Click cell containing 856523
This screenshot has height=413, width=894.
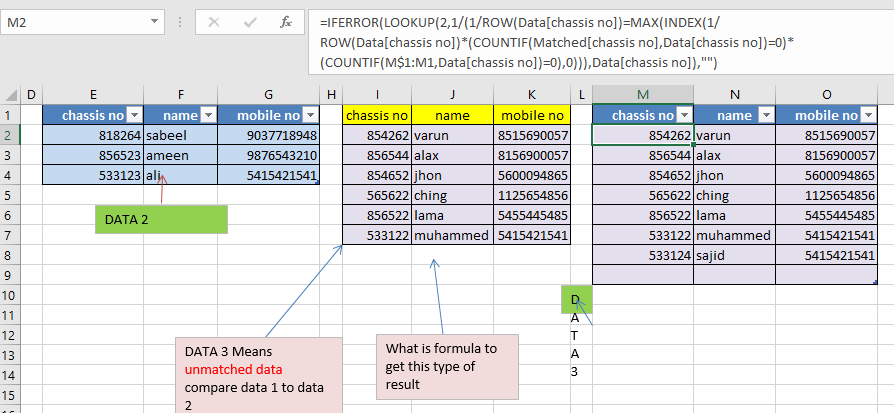point(93,156)
